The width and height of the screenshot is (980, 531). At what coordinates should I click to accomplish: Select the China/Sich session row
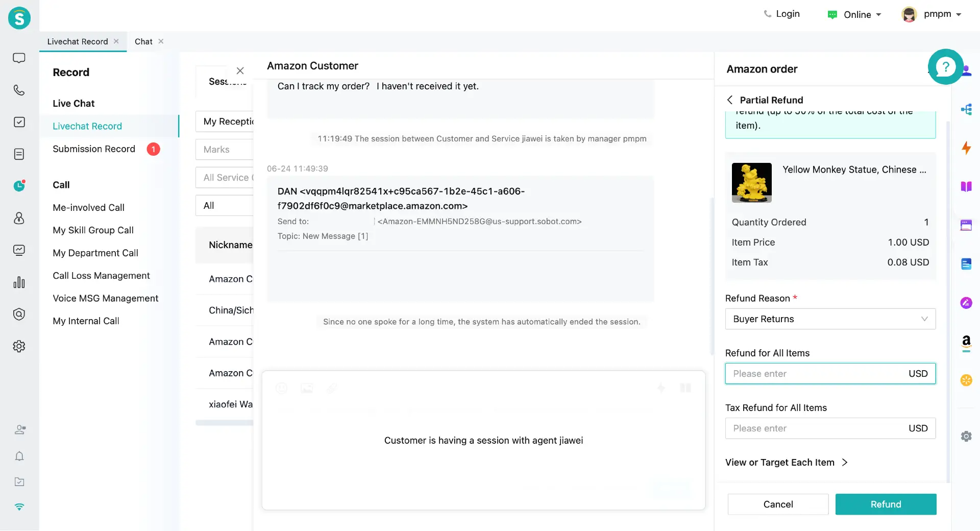tap(225, 310)
